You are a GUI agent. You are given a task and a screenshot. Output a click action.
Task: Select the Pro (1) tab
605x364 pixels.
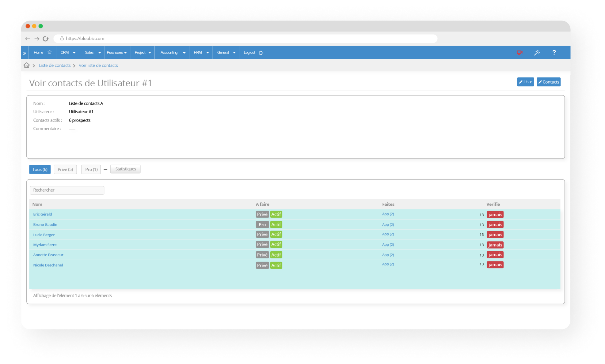[x=91, y=169]
